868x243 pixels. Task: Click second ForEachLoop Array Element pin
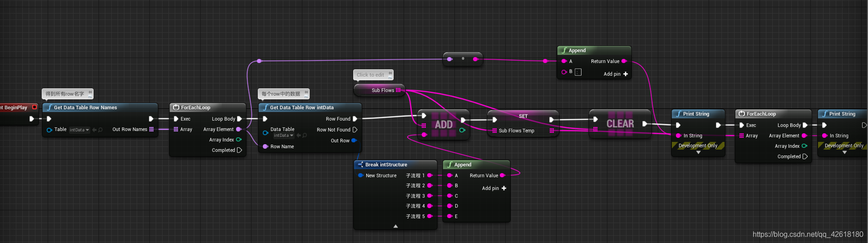pos(804,136)
